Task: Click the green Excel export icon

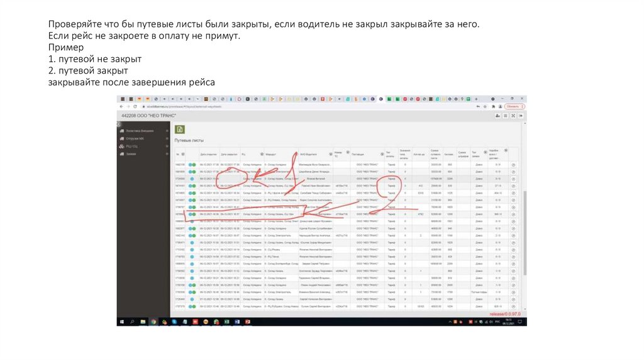Action: click(179, 130)
